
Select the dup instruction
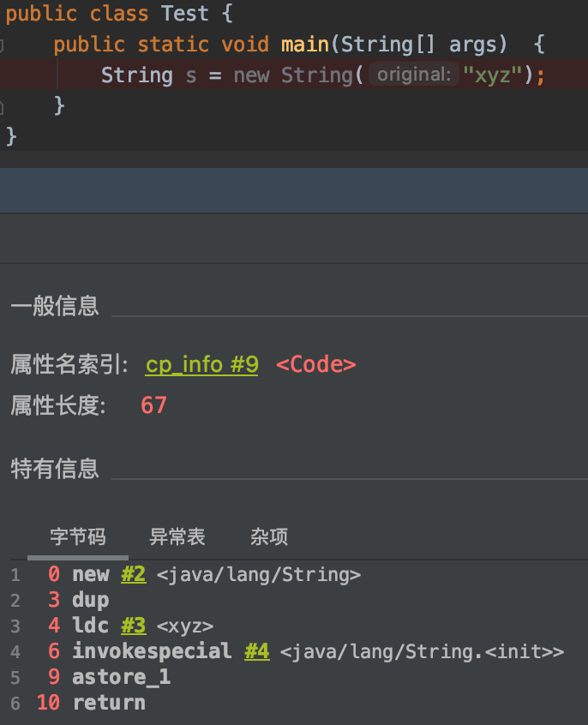click(90, 600)
